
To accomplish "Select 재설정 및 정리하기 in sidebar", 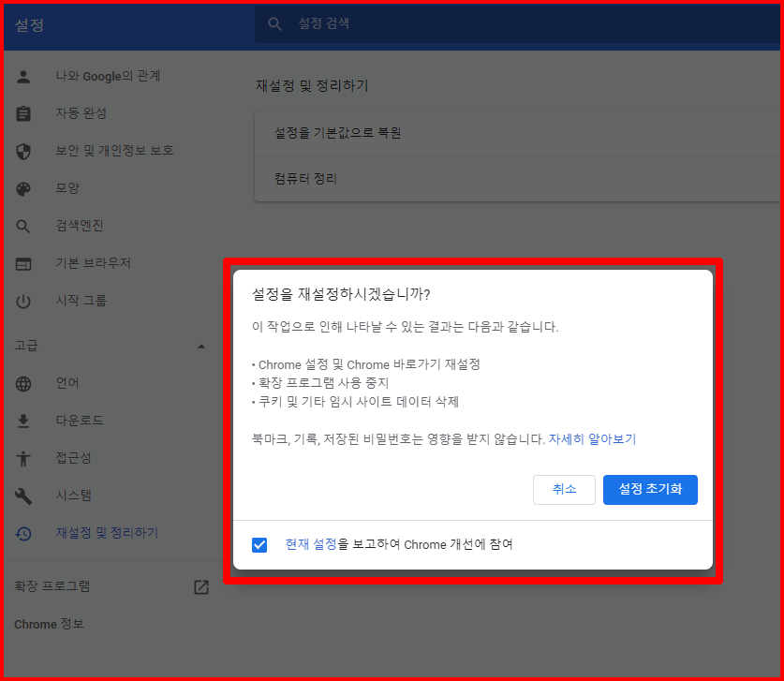I will (107, 533).
